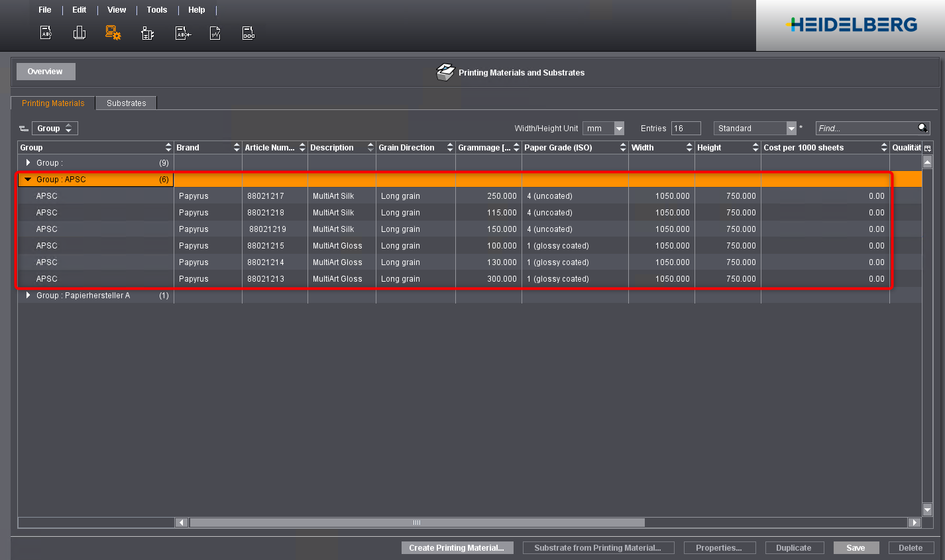Open the File menu
Screen dimensions: 945x560
45,10
